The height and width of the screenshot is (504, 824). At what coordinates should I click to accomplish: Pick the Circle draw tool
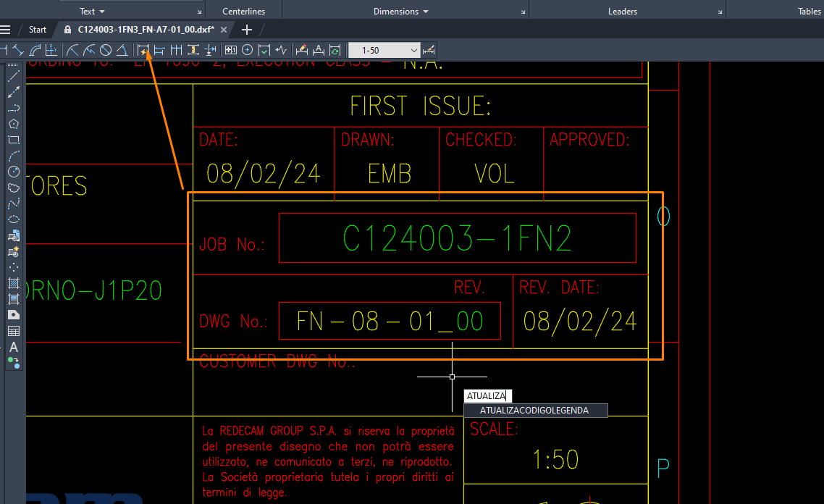pos(13,172)
